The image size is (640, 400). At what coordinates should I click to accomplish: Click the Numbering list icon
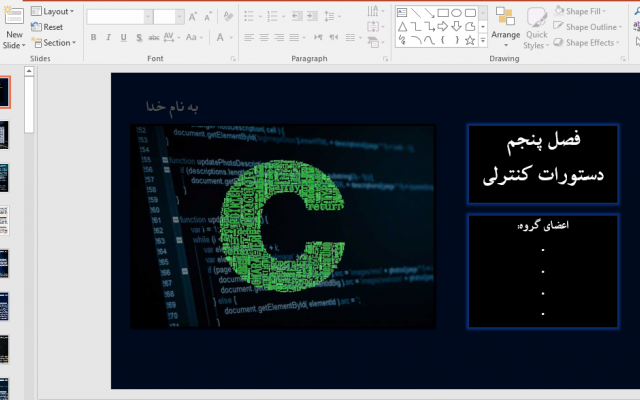(272, 16)
